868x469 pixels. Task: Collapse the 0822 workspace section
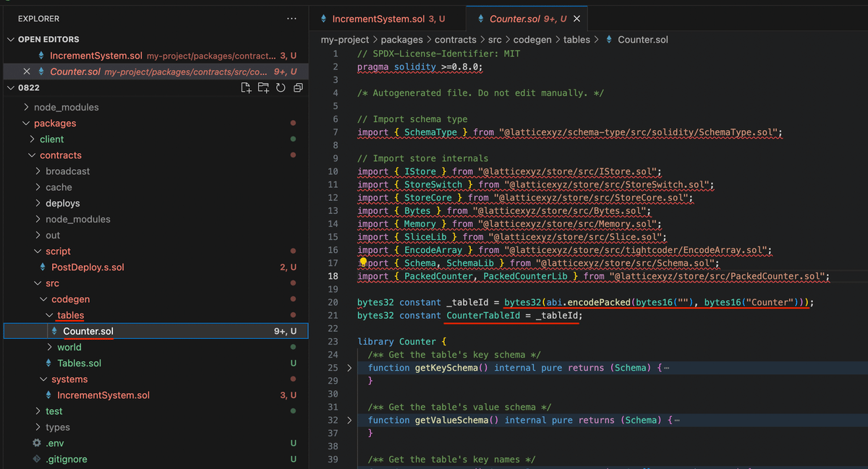[11, 88]
